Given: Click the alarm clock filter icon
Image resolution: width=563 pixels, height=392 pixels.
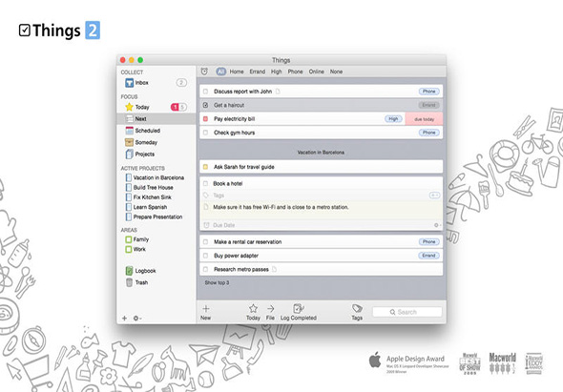Looking at the screenshot, I should click(x=204, y=72).
